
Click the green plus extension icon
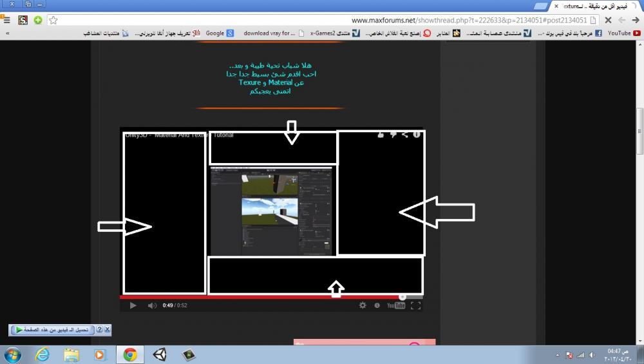38,20
